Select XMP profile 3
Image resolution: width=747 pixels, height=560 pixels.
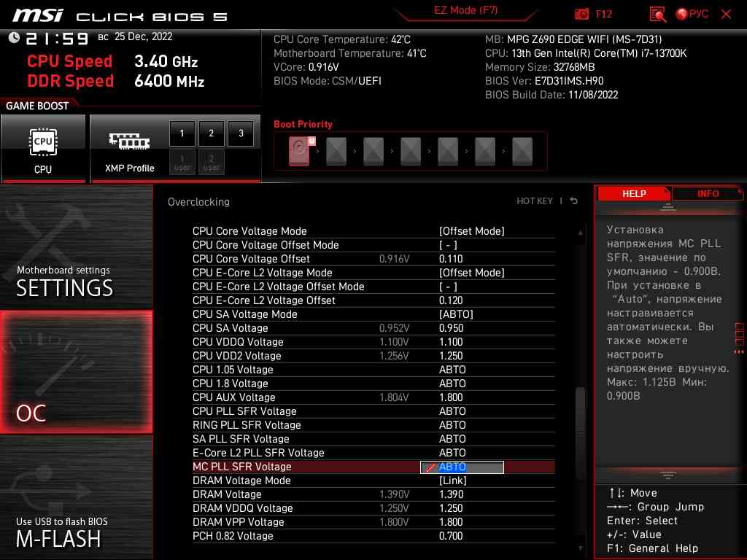click(x=241, y=133)
